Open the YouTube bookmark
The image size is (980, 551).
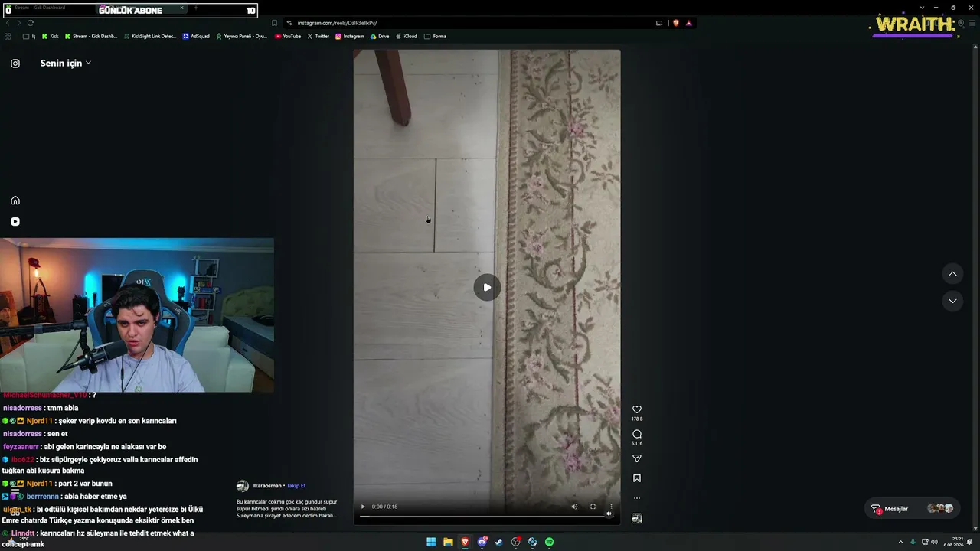288,36
